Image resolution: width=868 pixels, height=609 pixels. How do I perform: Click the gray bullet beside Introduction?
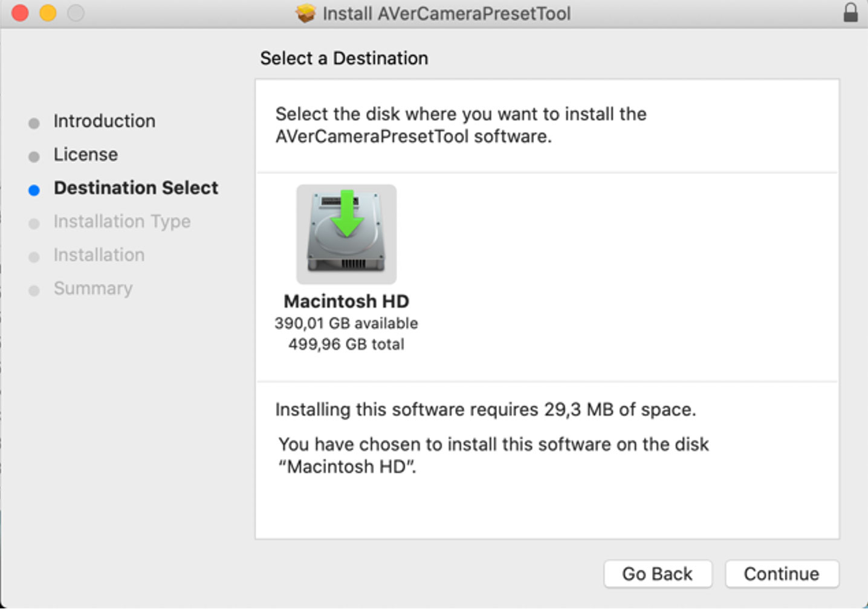[34, 123]
